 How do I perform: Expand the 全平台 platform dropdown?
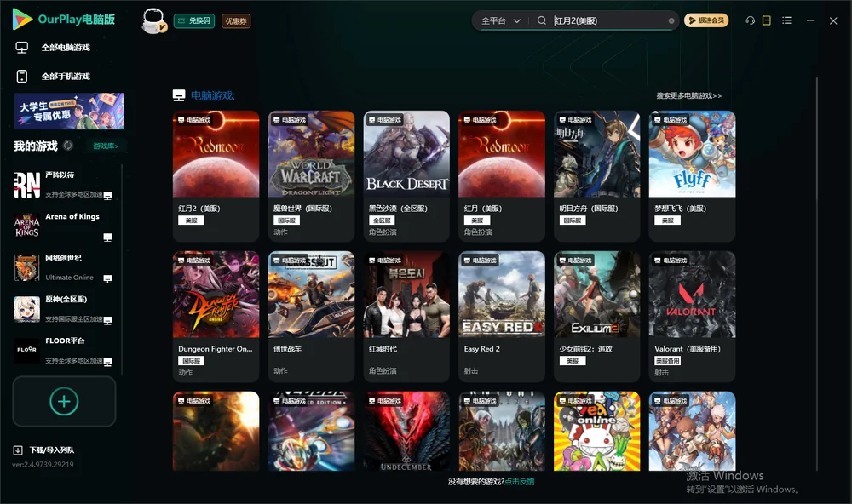click(500, 20)
